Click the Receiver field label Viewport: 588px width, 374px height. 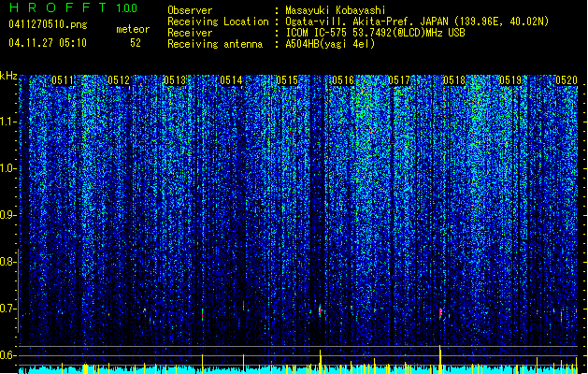coord(190,33)
